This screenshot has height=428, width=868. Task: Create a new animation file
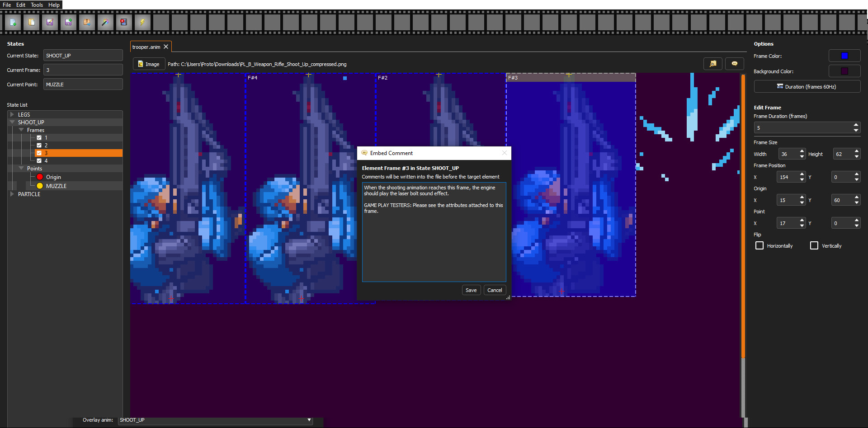pyautogui.click(x=13, y=22)
